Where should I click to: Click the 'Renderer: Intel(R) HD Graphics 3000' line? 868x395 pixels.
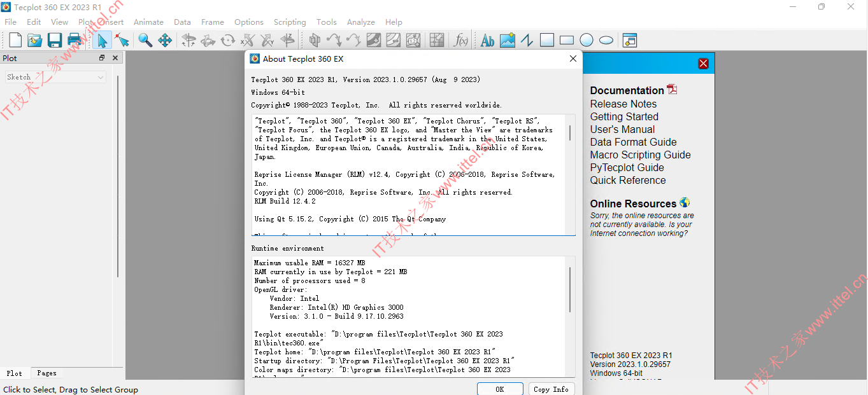pyautogui.click(x=336, y=307)
